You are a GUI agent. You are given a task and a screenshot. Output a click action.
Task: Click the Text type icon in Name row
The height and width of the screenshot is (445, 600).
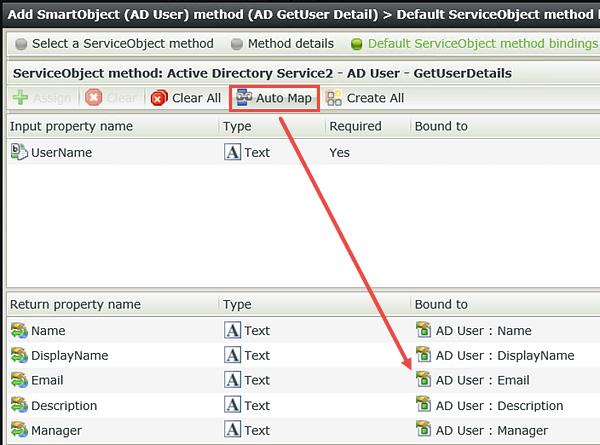(232, 330)
